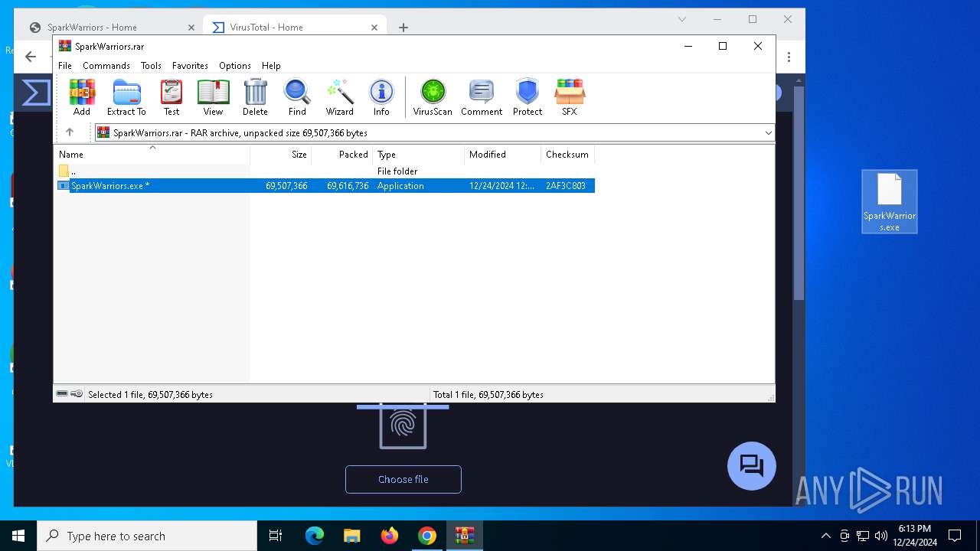Sort by the Modified column header
Screen dimensions: 980x551
tap(502, 155)
